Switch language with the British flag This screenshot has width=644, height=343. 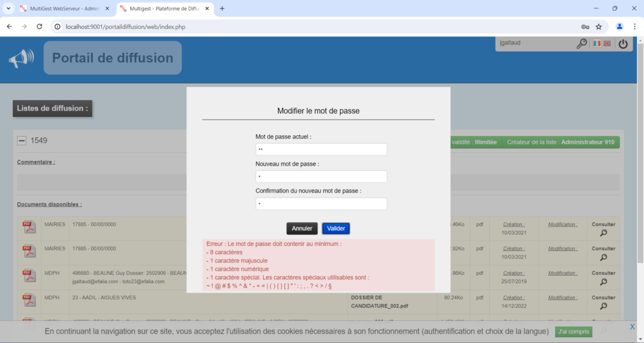(607, 44)
